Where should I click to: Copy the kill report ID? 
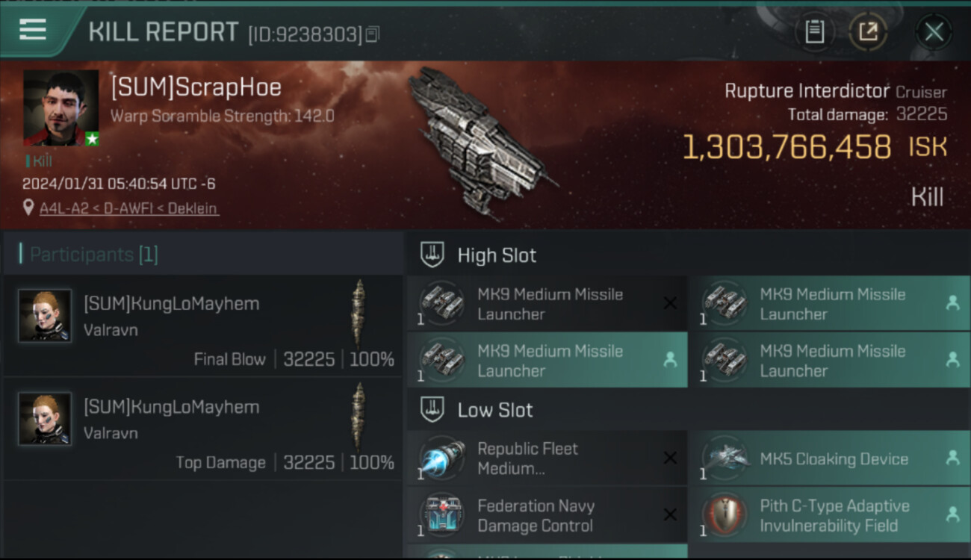pyautogui.click(x=373, y=34)
